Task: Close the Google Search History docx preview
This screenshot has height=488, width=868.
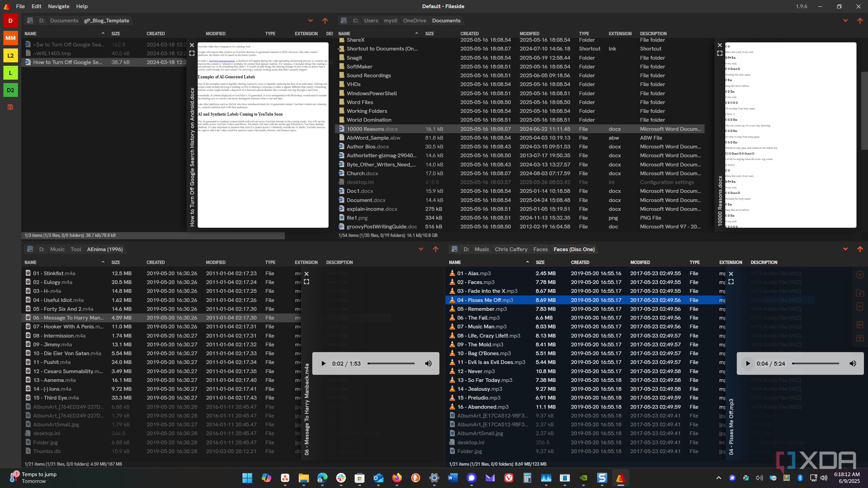Action: pos(192,45)
